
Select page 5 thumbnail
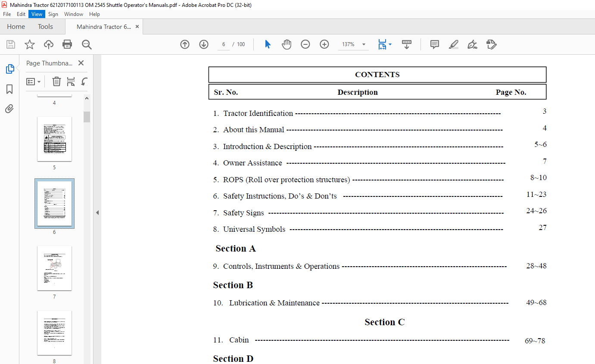[54, 139]
